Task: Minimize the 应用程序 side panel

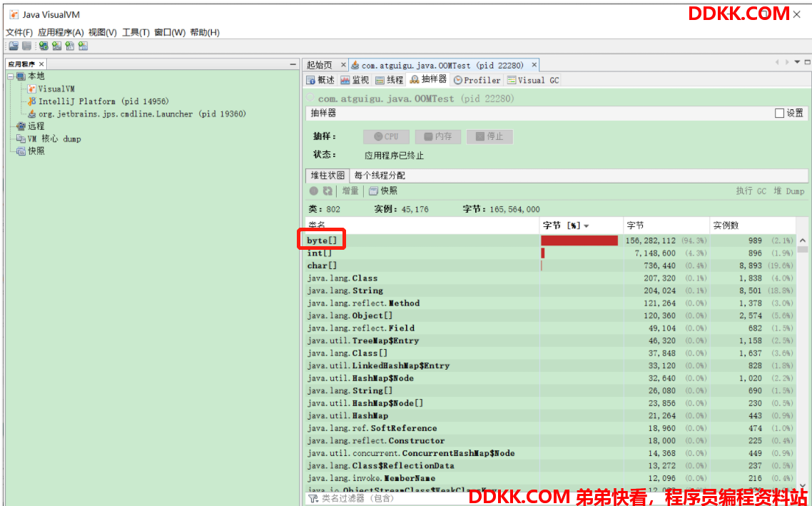Action: [x=293, y=64]
